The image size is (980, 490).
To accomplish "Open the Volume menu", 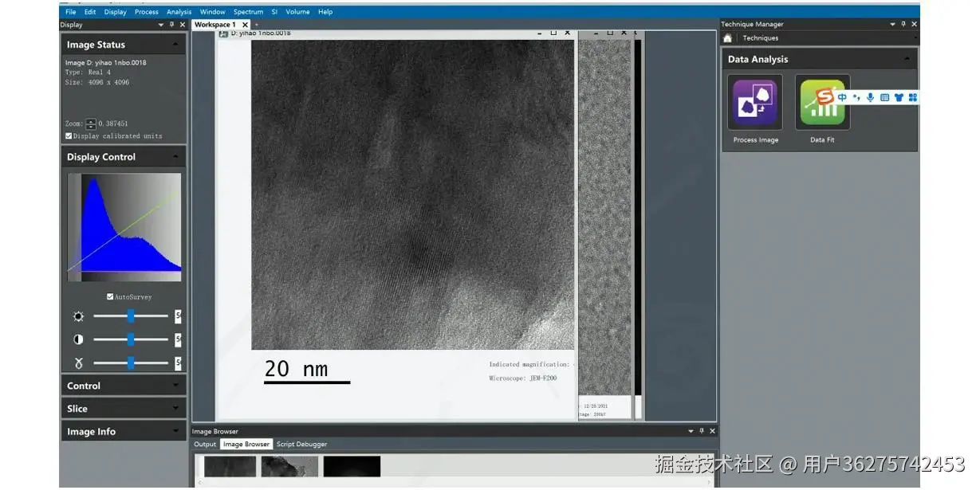I will [298, 12].
